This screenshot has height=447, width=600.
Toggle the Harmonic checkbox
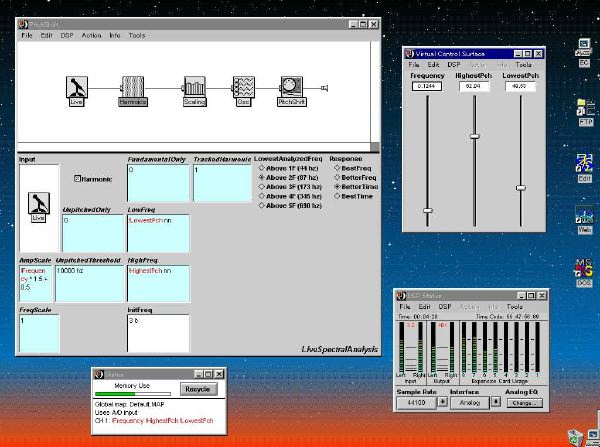tap(79, 178)
